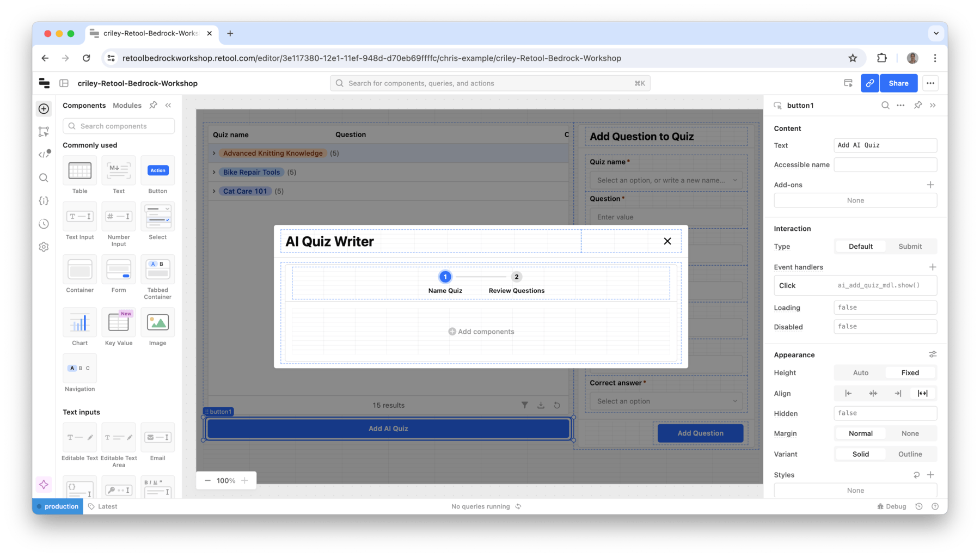The width and height of the screenshot is (980, 557).
Task: Open the settings gear in left sidebar
Action: click(x=44, y=247)
